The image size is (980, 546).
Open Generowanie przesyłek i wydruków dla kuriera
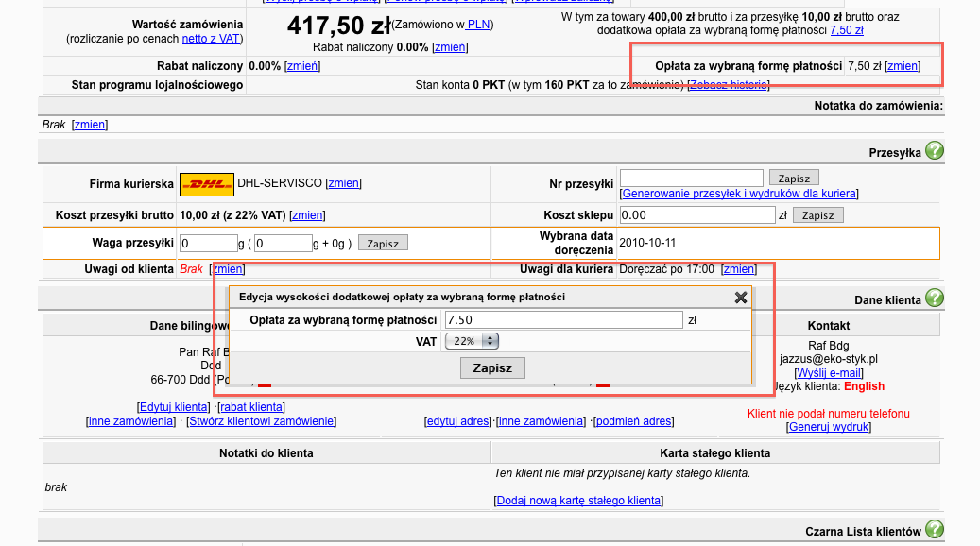click(x=739, y=194)
